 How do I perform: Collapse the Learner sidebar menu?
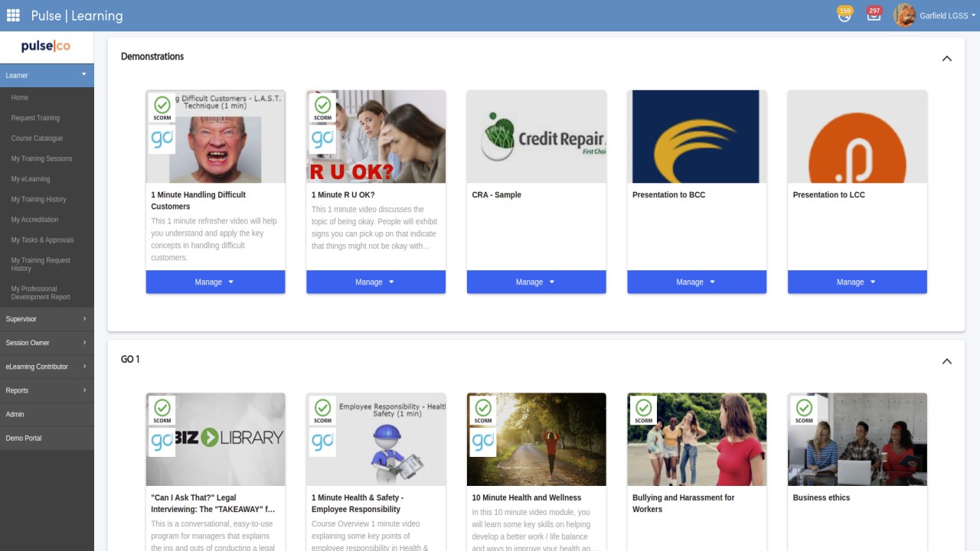click(x=47, y=75)
